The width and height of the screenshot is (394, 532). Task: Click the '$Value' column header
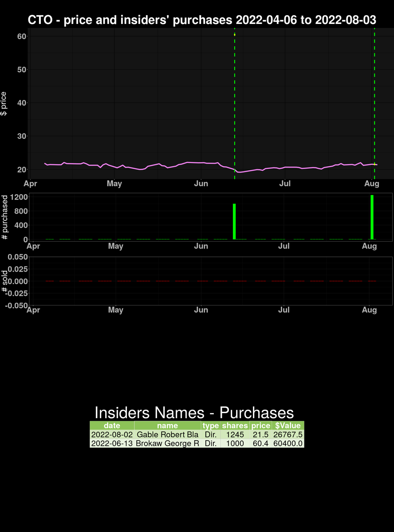288,426
